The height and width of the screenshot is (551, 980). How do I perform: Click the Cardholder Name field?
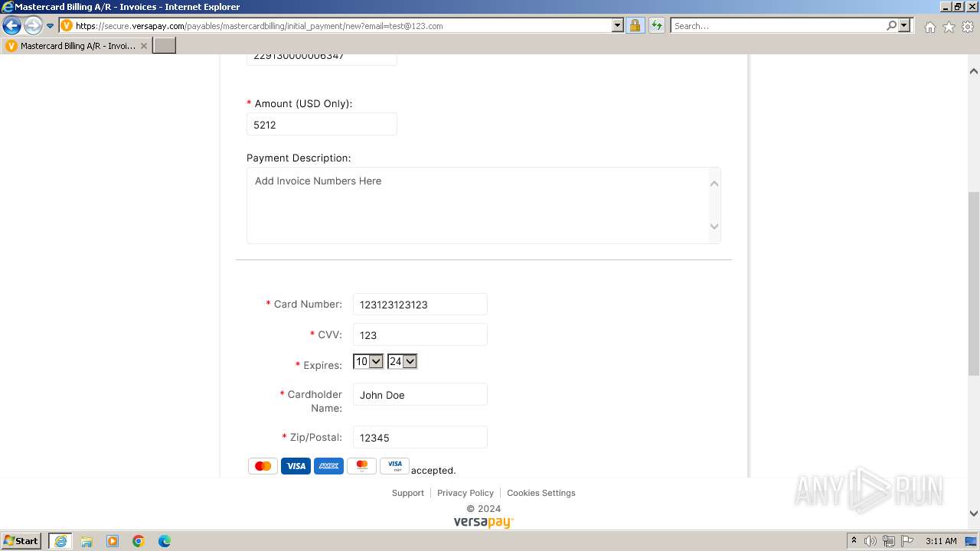pyautogui.click(x=420, y=394)
